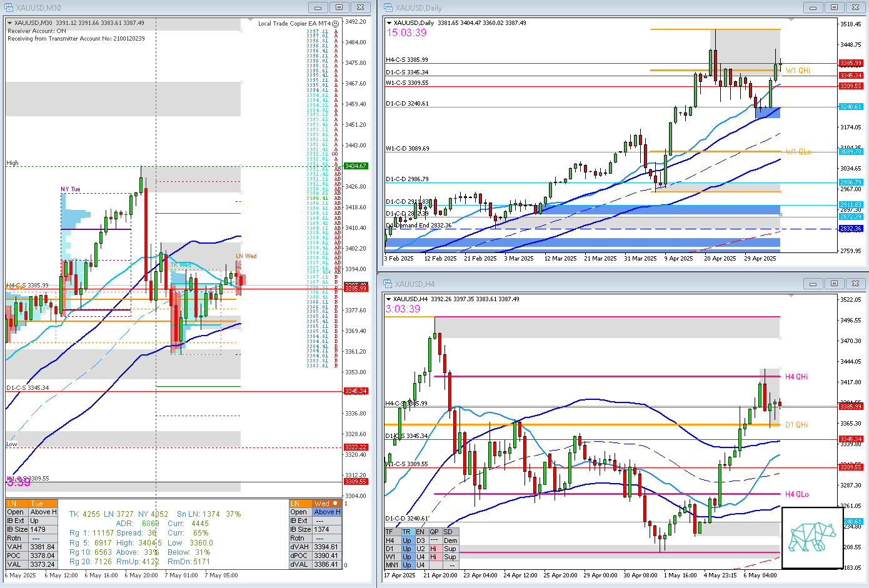
Task: Click the Receiver Account: ON text
Action: click(36, 31)
